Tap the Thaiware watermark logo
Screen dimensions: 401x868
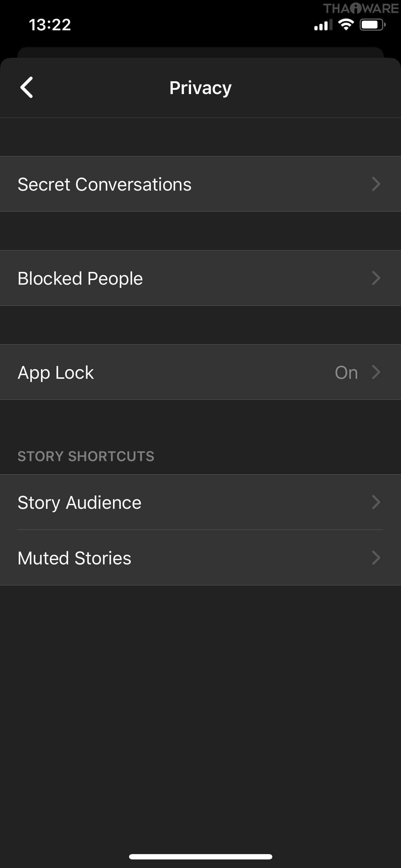point(360,9)
